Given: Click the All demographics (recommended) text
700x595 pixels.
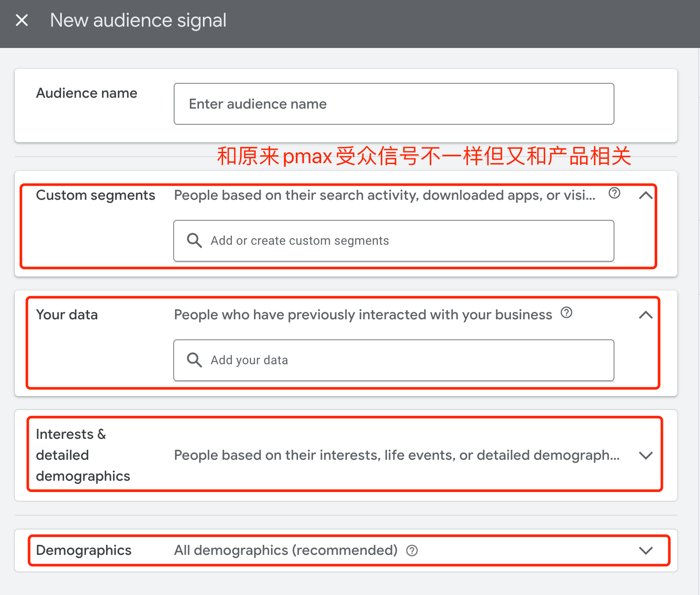Looking at the screenshot, I should [285, 550].
